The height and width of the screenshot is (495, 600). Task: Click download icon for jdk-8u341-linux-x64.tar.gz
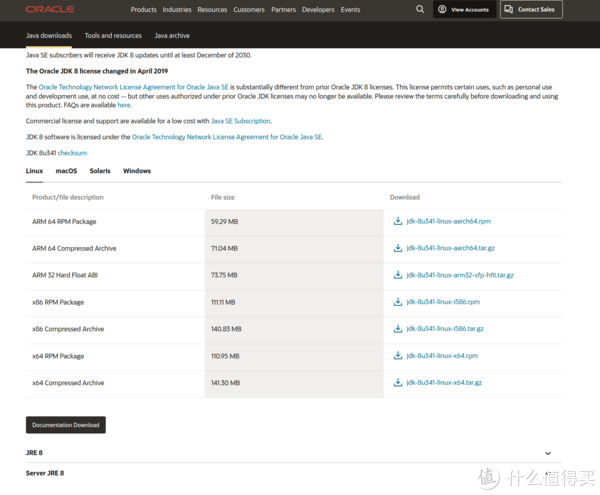pos(398,382)
